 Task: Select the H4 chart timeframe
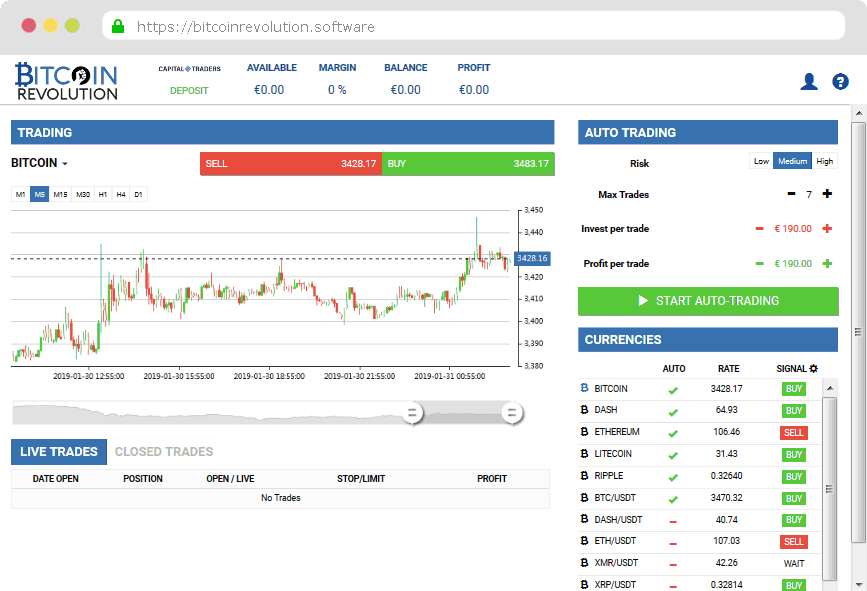[x=121, y=194]
